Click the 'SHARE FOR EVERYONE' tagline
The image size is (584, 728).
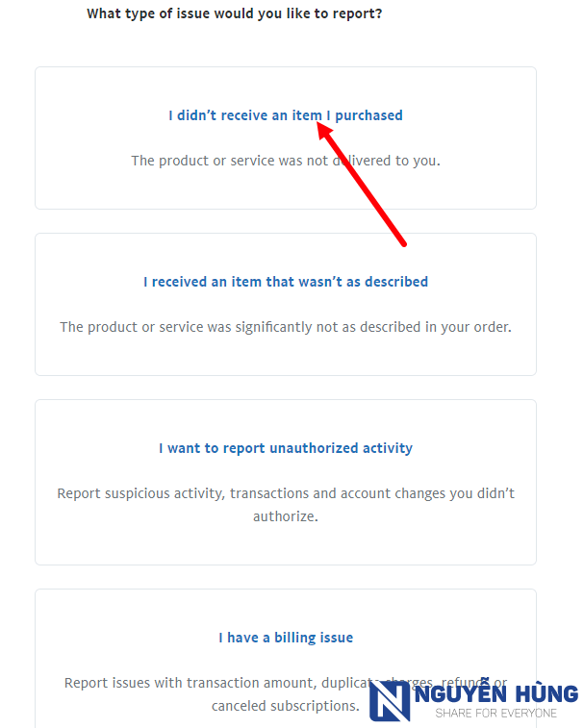[x=495, y=714]
